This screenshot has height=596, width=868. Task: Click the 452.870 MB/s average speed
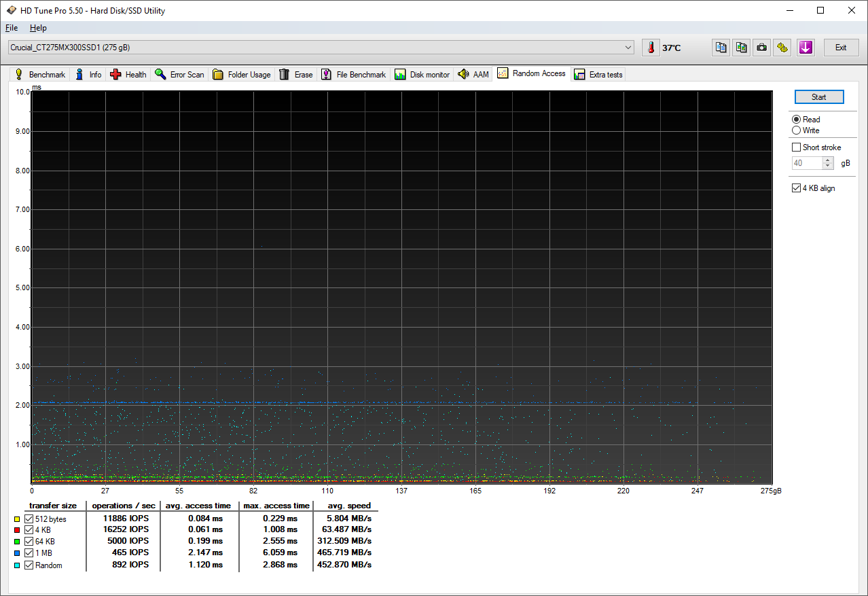(346, 565)
